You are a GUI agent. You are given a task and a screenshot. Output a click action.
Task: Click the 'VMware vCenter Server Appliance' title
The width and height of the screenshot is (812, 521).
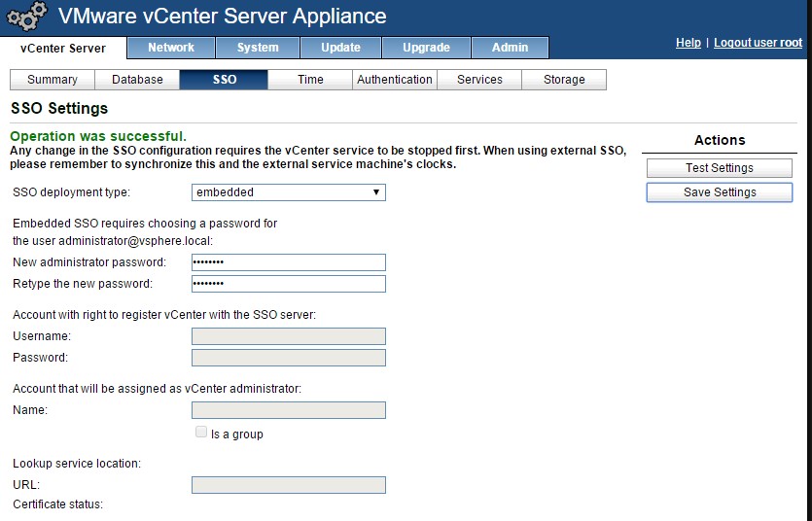222,17
